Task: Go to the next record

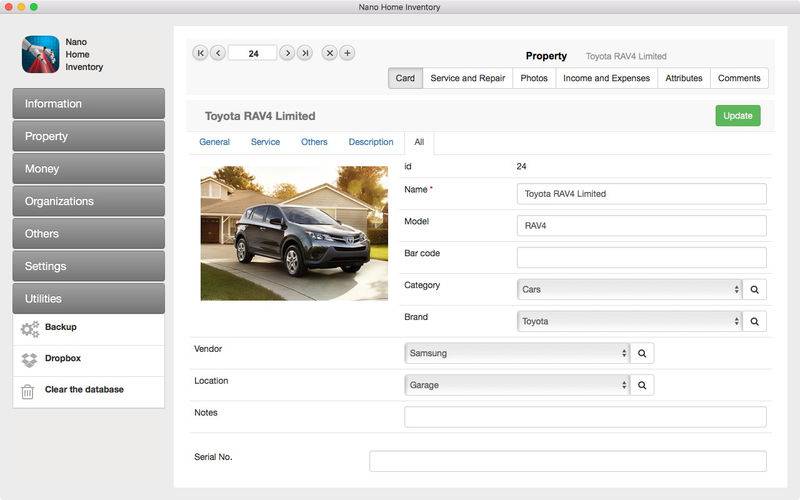Action: coord(287,53)
